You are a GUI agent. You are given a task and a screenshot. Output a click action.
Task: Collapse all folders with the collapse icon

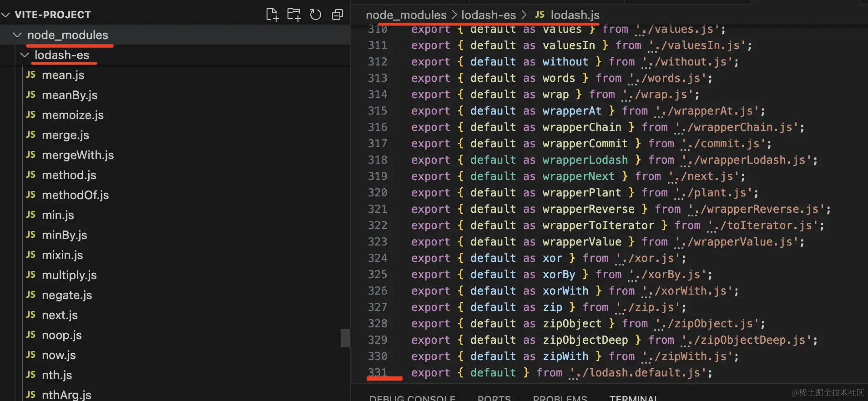click(338, 15)
